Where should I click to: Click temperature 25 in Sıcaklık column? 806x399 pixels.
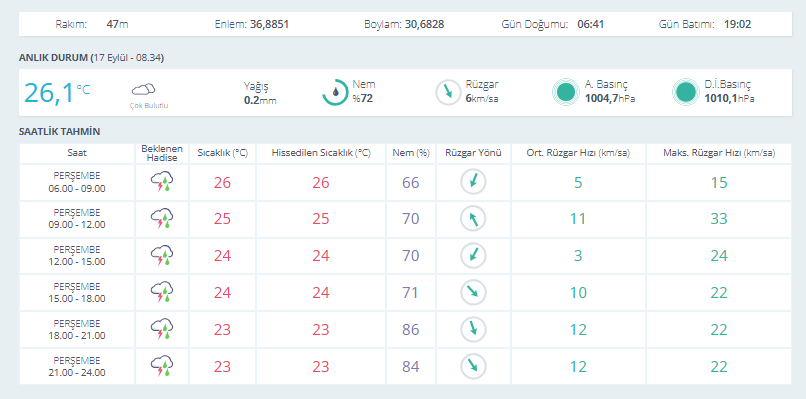tap(223, 219)
